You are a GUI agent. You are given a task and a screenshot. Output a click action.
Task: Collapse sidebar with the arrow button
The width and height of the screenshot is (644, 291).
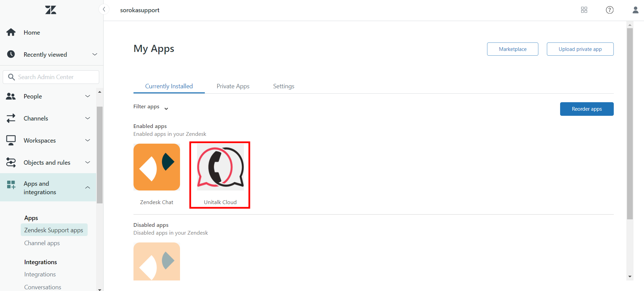coord(104,9)
